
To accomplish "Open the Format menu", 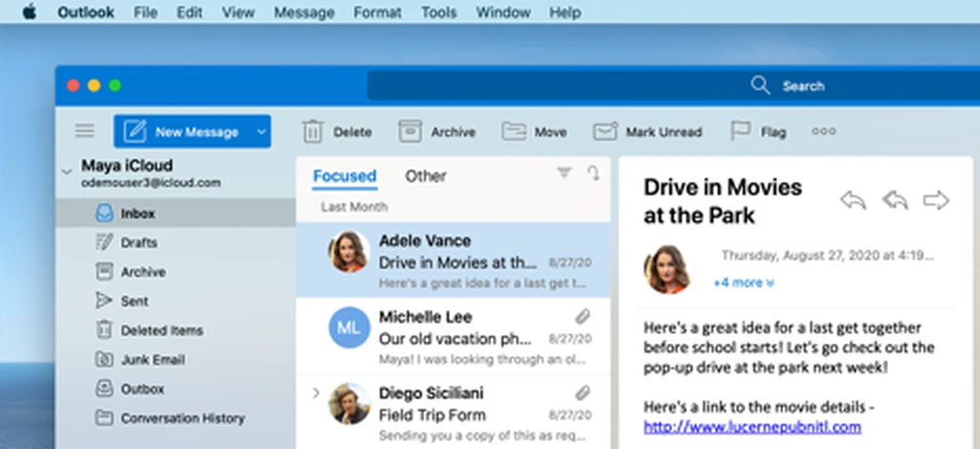I will click(378, 11).
